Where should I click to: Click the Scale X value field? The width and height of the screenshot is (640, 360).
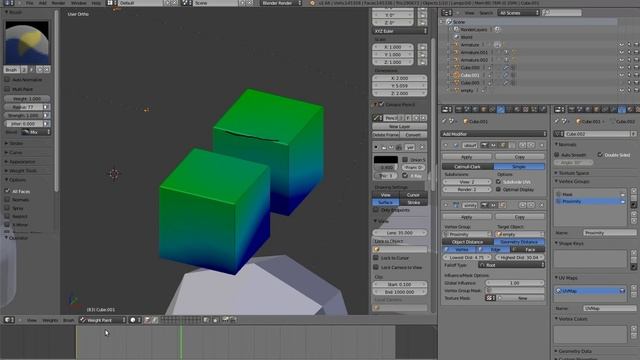[x=393, y=47]
